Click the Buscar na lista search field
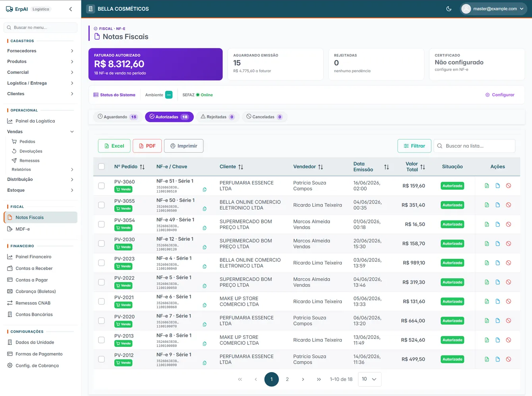Screen dimensions: 532x396 (x=474, y=146)
